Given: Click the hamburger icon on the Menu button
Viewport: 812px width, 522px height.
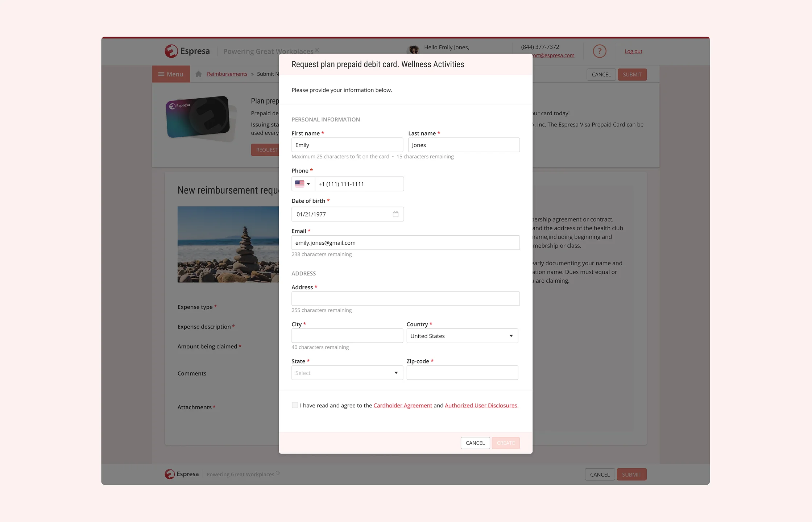Looking at the screenshot, I should 162,74.
